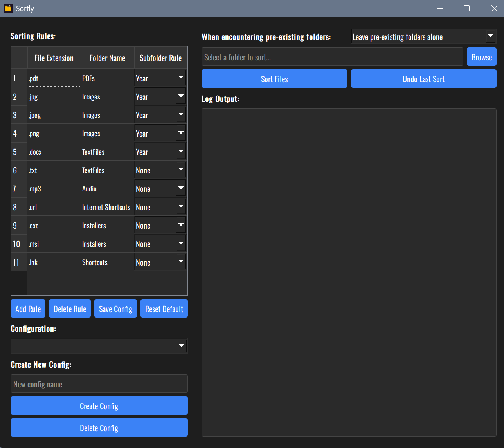Start sorting with Sort Files button

coord(274,79)
